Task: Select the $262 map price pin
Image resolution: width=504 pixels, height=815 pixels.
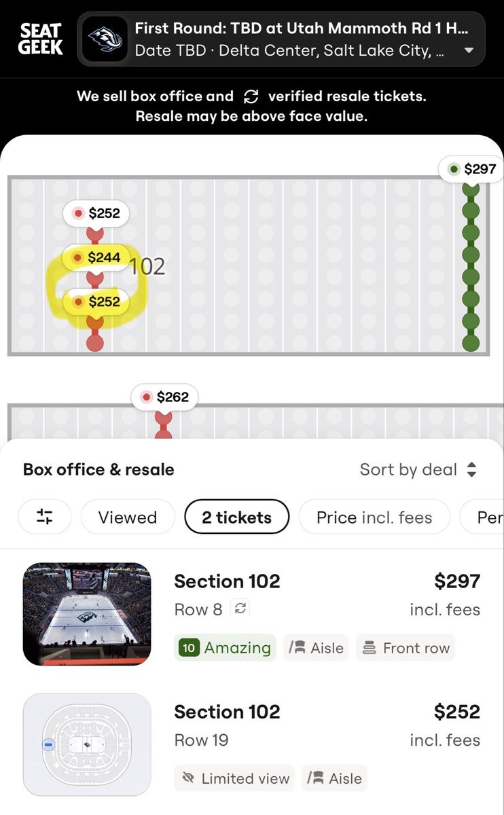Action: pos(164,397)
